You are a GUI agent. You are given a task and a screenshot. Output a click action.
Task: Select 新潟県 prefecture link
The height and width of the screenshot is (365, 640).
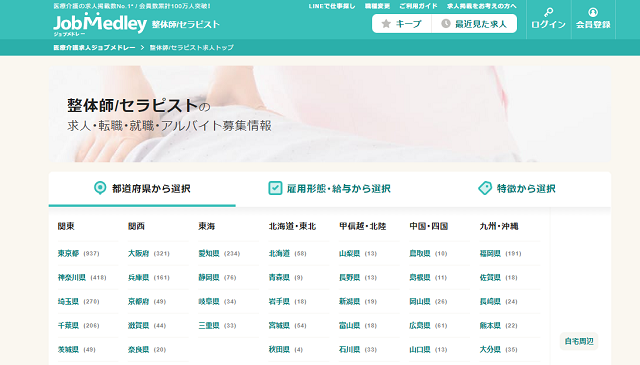349,302
